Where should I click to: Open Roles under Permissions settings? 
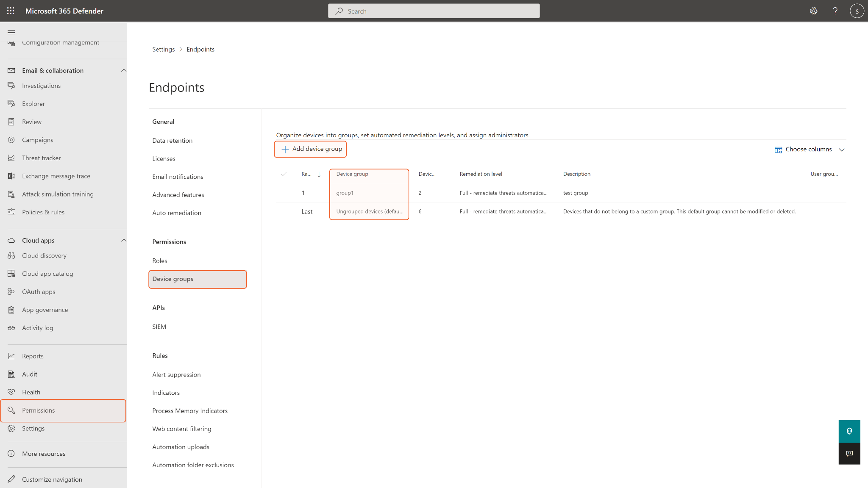click(160, 261)
